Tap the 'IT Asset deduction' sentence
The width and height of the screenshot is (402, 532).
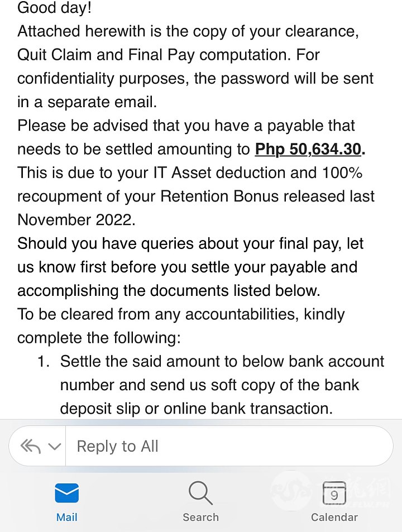(190, 172)
